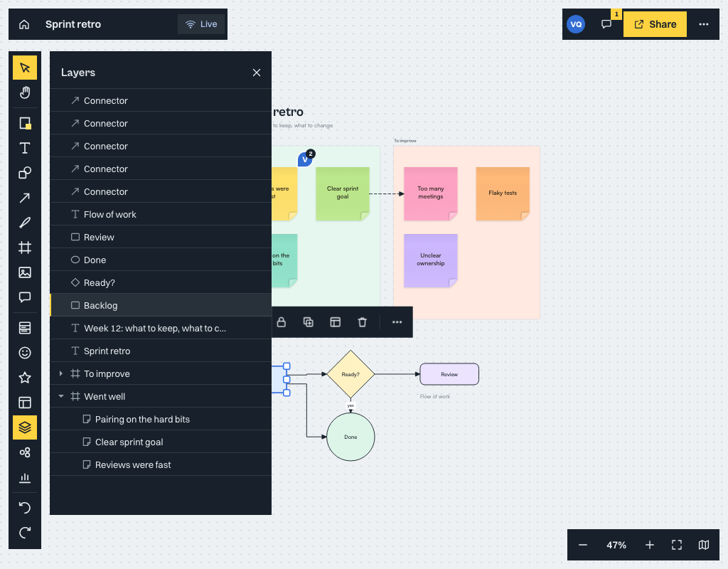
Task: Activate the hand pan tool
Action: [x=25, y=93]
